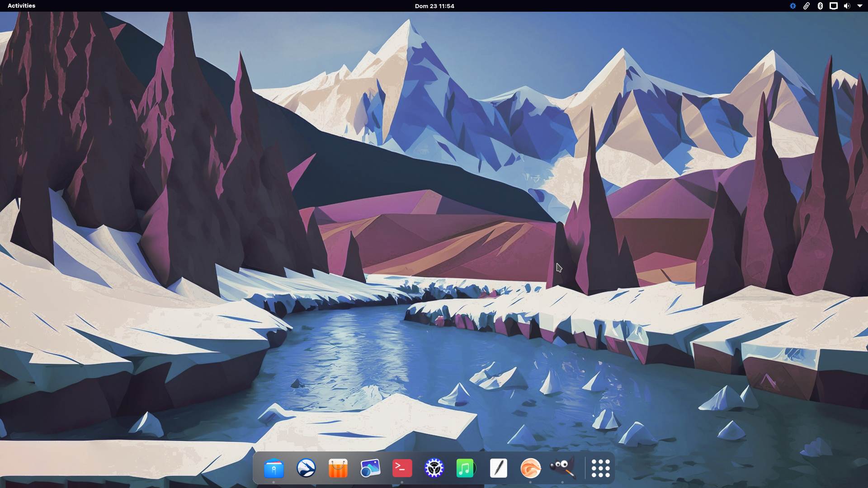Image resolution: width=868 pixels, height=488 pixels.
Task: Show all applications grid
Action: [x=600, y=468]
